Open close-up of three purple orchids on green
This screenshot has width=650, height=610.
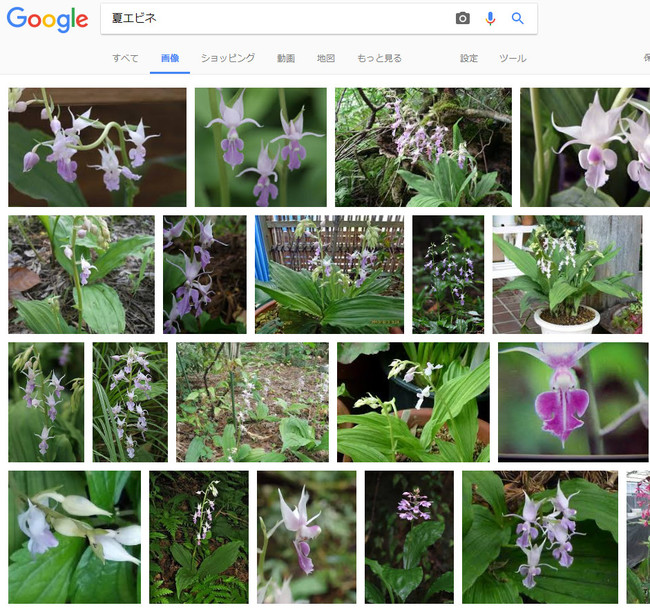(x=261, y=147)
